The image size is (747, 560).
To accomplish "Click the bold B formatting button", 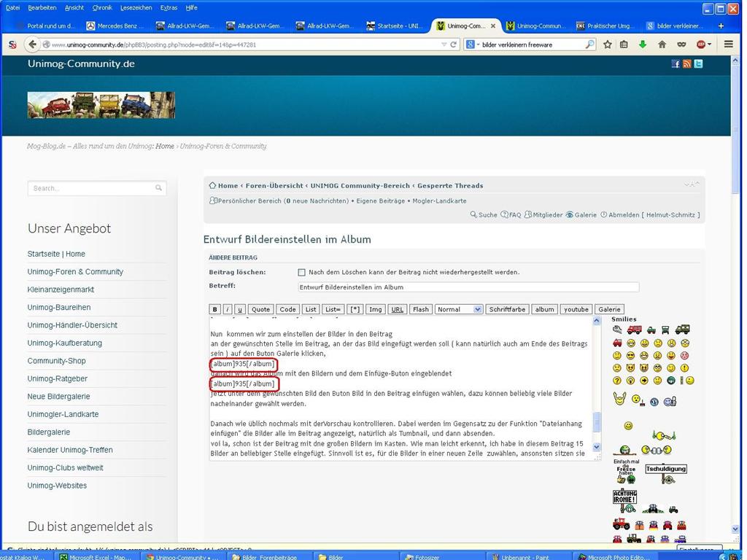I will pos(215,309).
